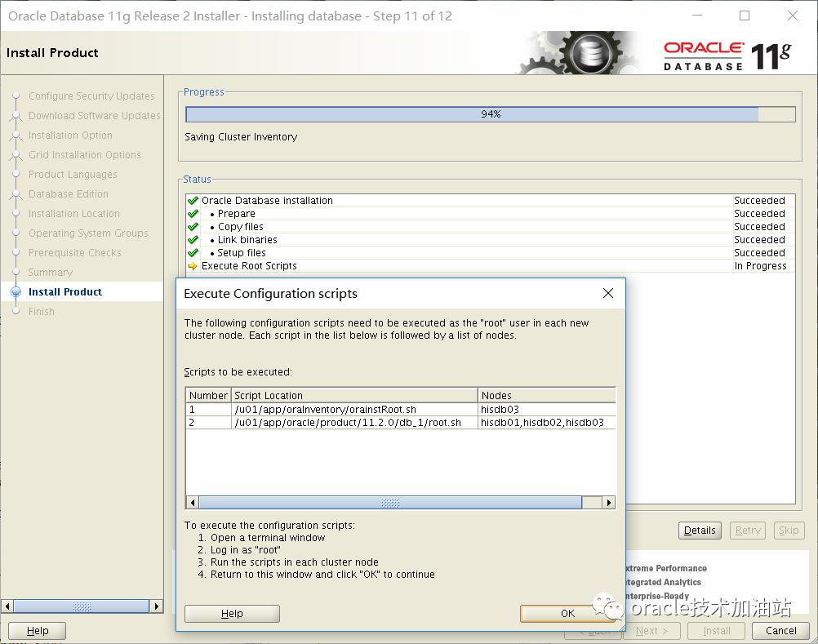Select the Installation Option step
818x644 pixels.
(x=70, y=135)
